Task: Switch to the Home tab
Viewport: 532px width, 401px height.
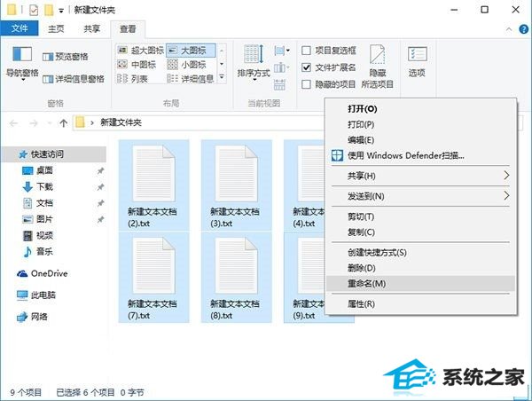Action: [x=56, y=29]
